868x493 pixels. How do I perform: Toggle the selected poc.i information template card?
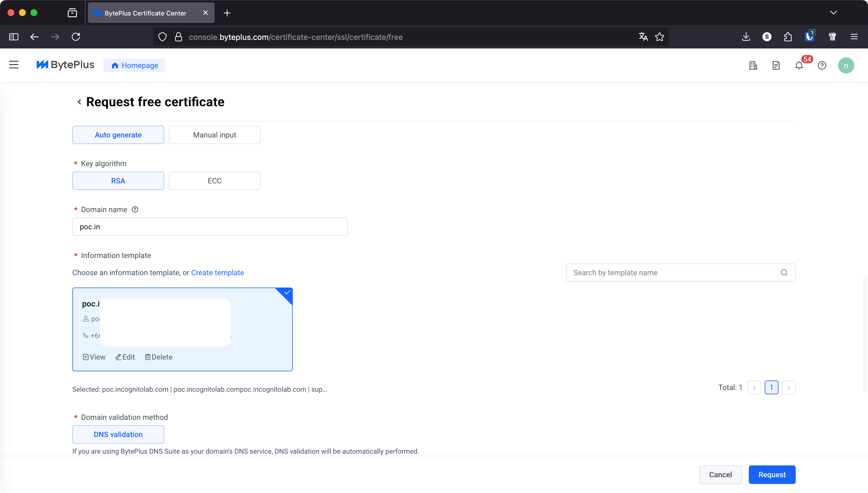[182, 329]
